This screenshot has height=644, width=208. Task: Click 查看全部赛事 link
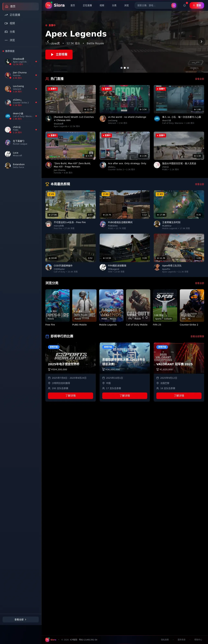(197, 337)
